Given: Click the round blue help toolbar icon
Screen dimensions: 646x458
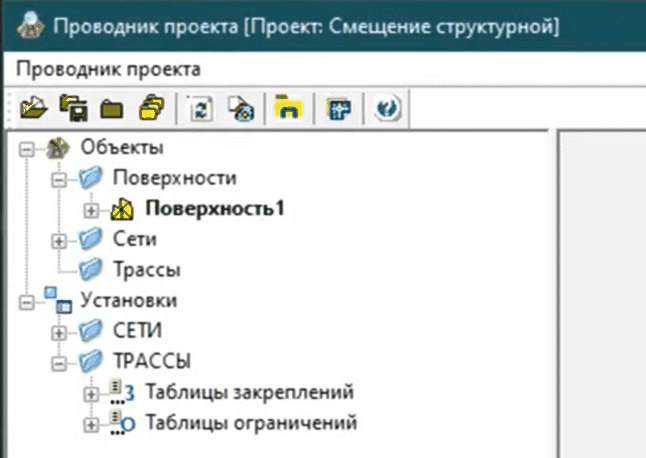Looking at the screenshot, I should click(387, 107).
